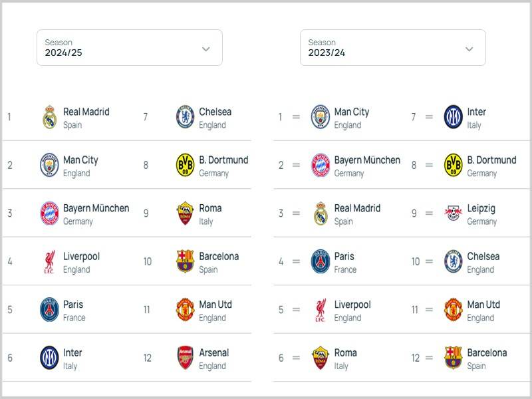This screenshot has height=399, width=532.
Task: Select Real Madrid at rank 3 in 2023/24
Action: [356, 209]
